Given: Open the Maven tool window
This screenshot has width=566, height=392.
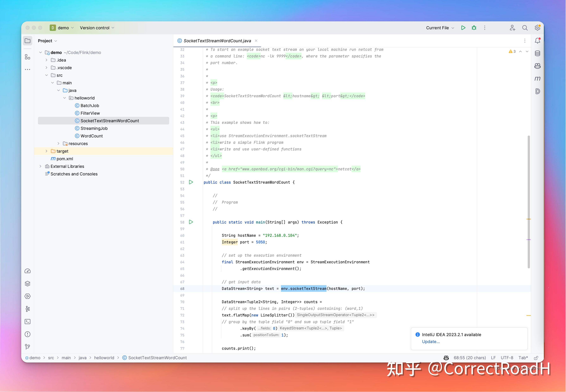Looking at the screenshot, I should click(537, 79).
